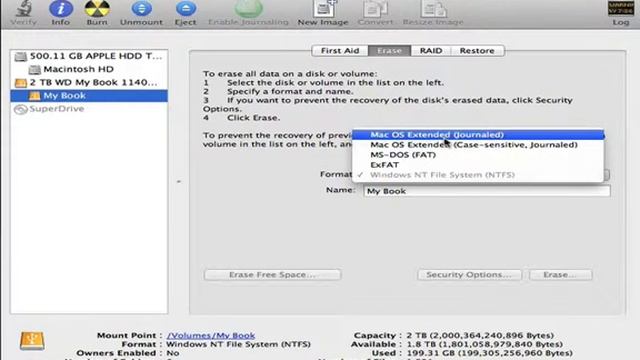Click Format Windows NT File System value

pos(238,344)
